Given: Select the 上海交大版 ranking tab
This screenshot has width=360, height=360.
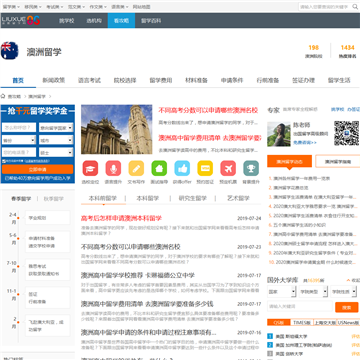Looking at the screenshot, I should click(x=325, y=323).
